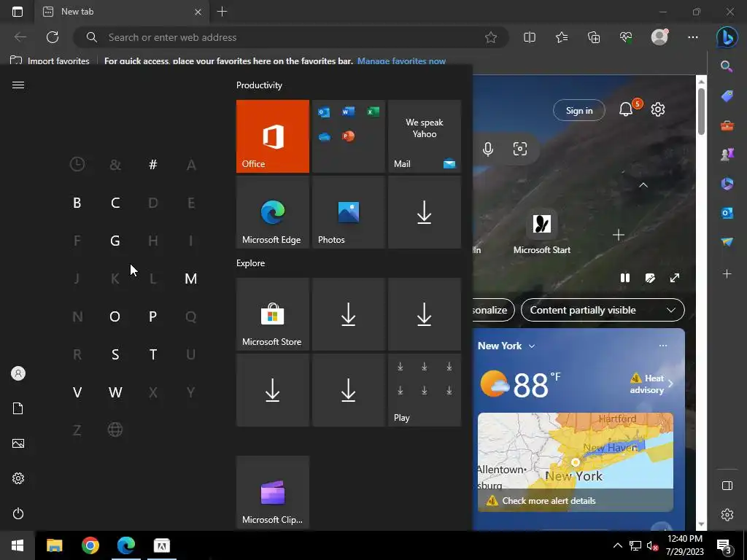The height and width of the screenshot is (560, 747).
Task: Refresh the page
Action: pos(53,37)
